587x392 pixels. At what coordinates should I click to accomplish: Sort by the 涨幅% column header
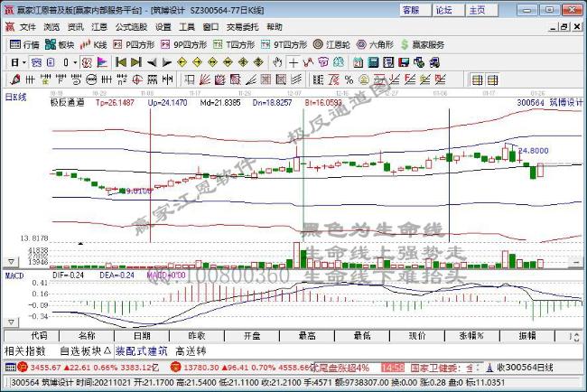point(471,336)
